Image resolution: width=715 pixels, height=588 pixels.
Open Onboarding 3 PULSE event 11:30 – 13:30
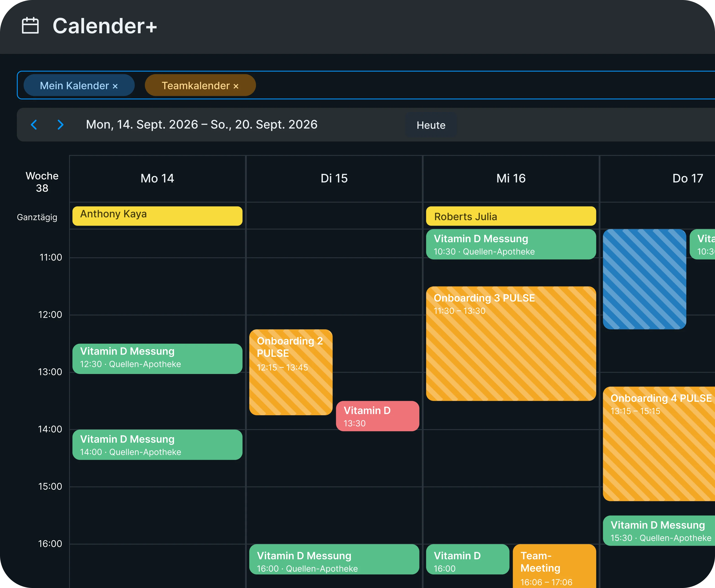tap(511, 343)
